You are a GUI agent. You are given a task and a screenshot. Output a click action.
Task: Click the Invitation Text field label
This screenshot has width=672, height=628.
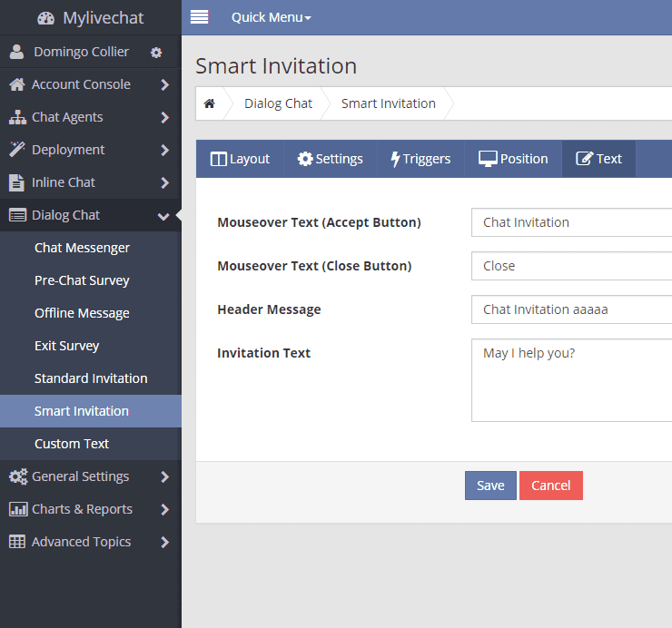pyautogui.click(x=263, y=353)
